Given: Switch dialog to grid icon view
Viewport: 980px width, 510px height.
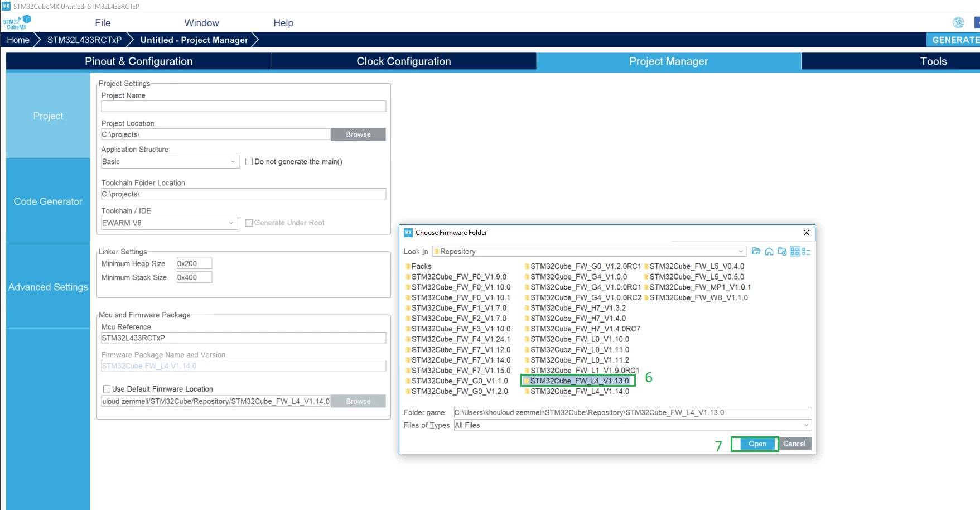Looking at the screenshot, I should (795, 252).
